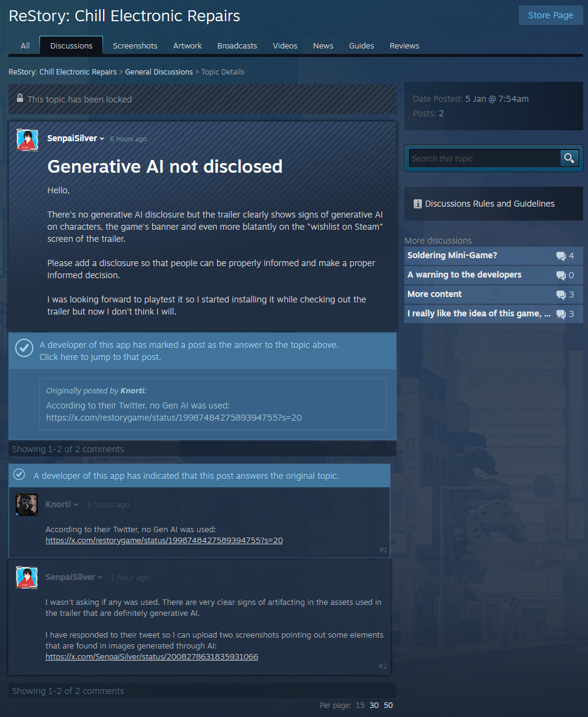Click comment bubble icon for Soldering Mini-Game
The image size is (588, 717).
point(561,256)
